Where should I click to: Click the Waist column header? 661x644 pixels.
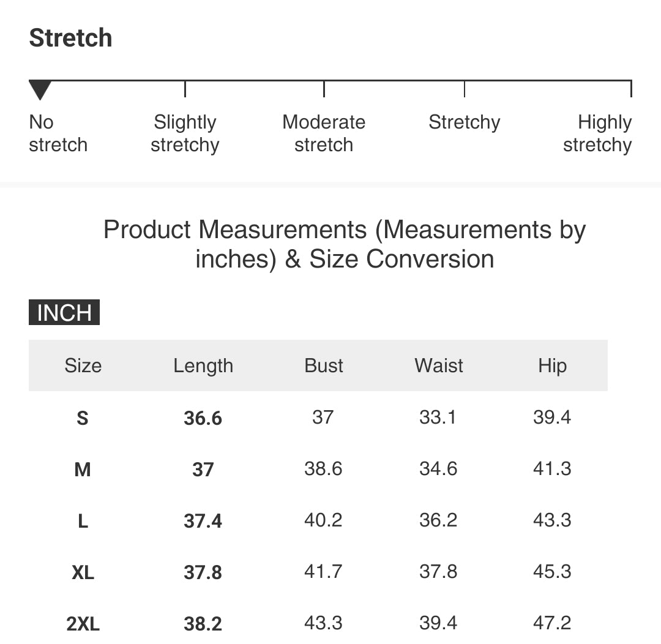click(439, 365)
